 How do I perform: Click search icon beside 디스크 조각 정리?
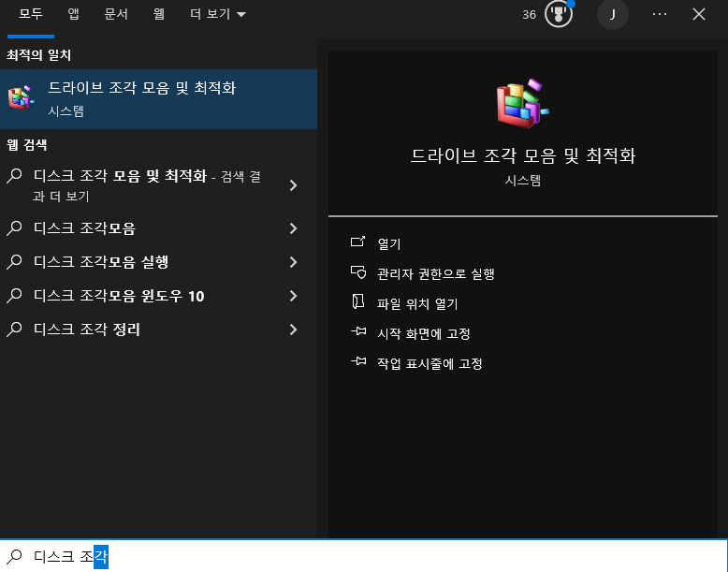14,329
